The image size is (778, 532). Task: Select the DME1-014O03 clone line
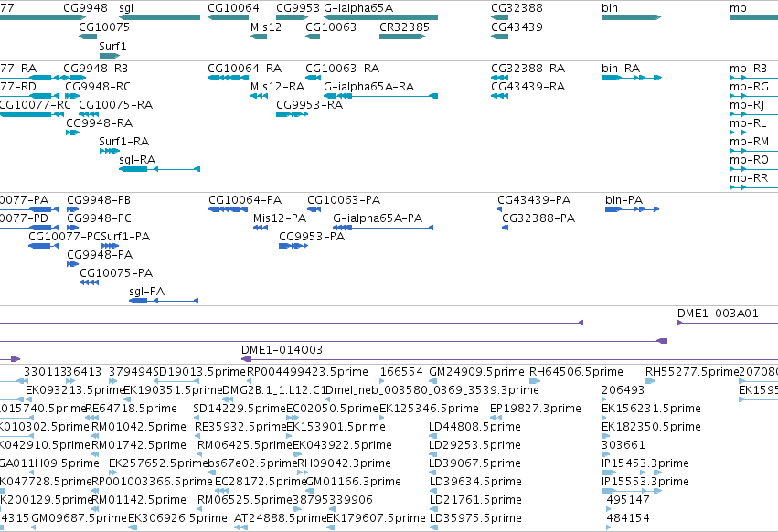(x=509, y=359)
